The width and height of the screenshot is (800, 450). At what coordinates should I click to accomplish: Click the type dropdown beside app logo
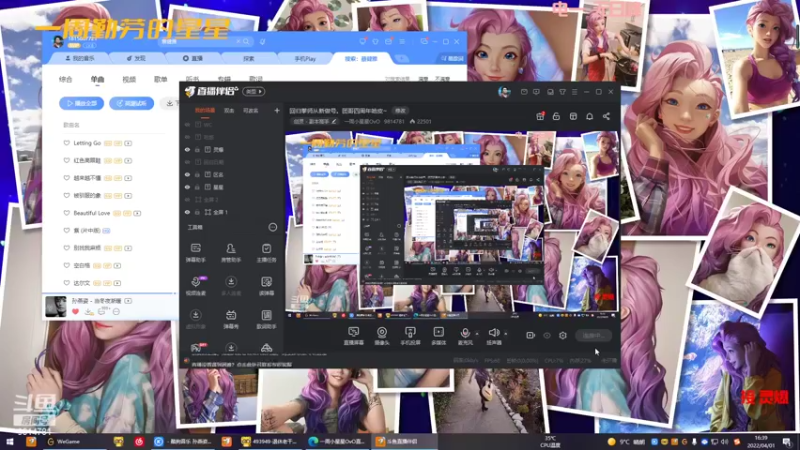coord(254,91)
